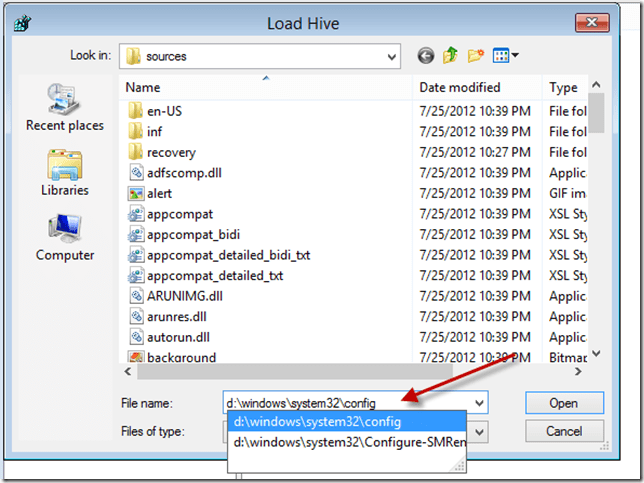
Task: Select the en-US folder icon
Action: point(135,111)
